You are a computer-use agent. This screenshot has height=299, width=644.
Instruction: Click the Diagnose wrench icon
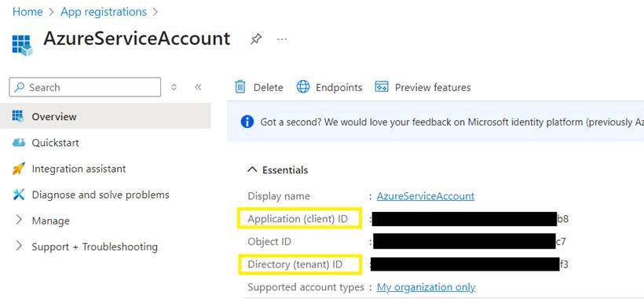(x=19, y=195)
